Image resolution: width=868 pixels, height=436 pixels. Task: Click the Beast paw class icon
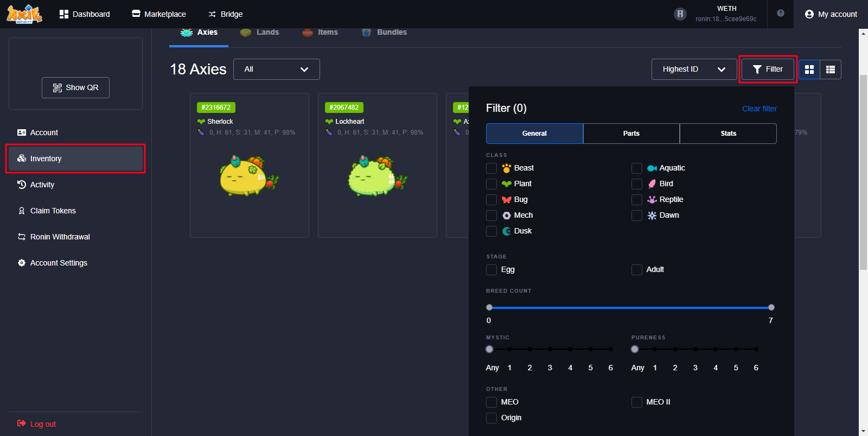(x=507, y=168)
